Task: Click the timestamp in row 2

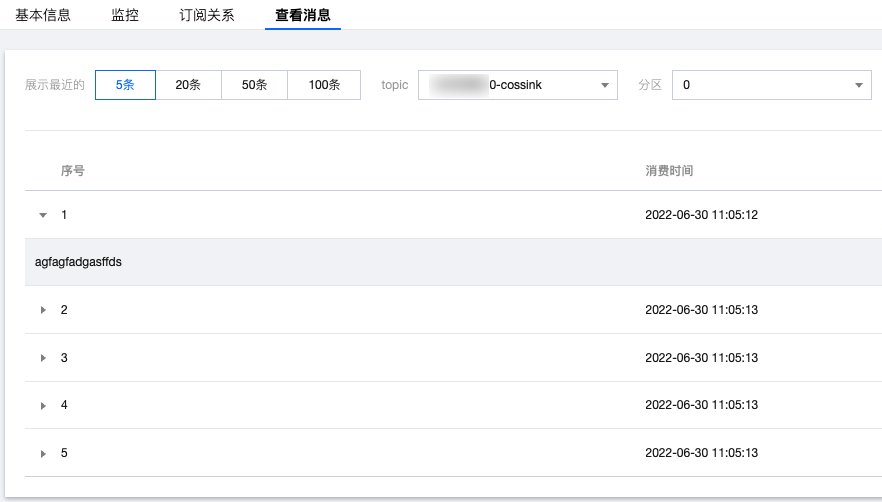Action: pyautogui.click(x=701, y=310)
